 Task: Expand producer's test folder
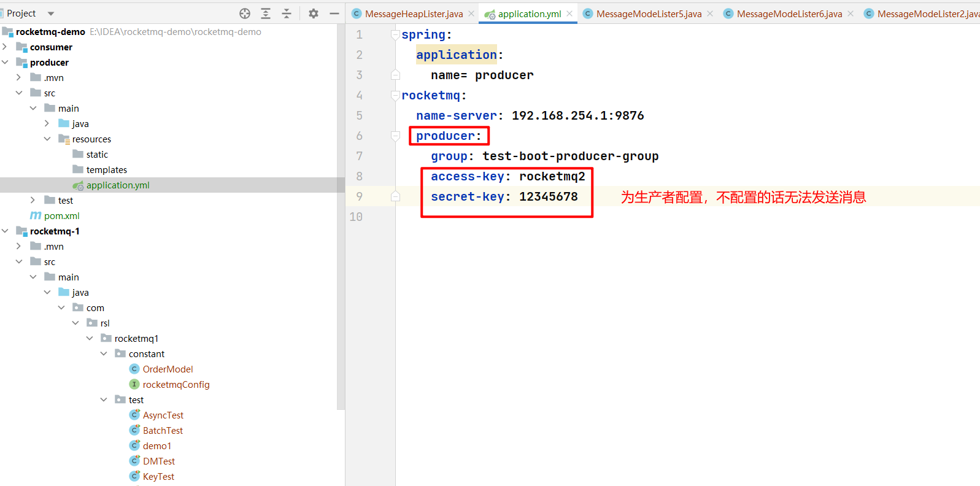pyautogui.click(x=33, y=200)
